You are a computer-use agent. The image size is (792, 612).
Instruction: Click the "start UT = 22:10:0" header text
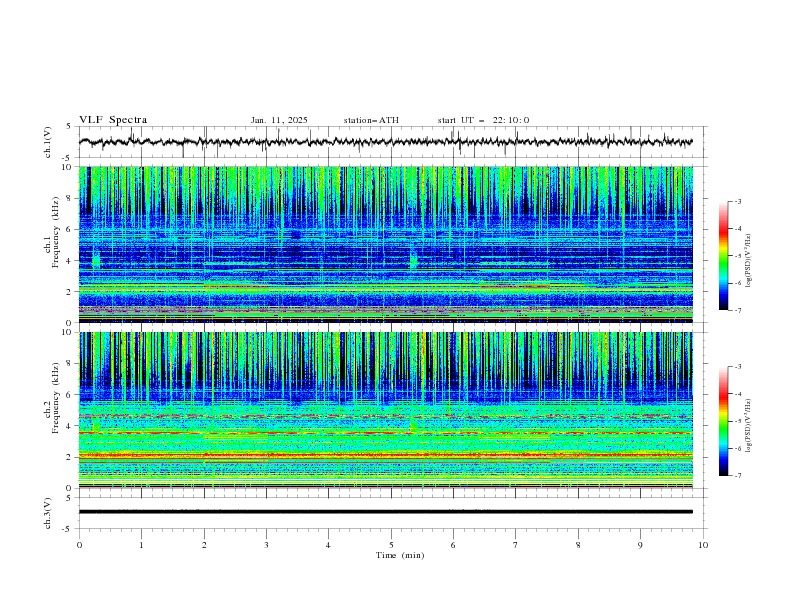click(x=483, y=120)
